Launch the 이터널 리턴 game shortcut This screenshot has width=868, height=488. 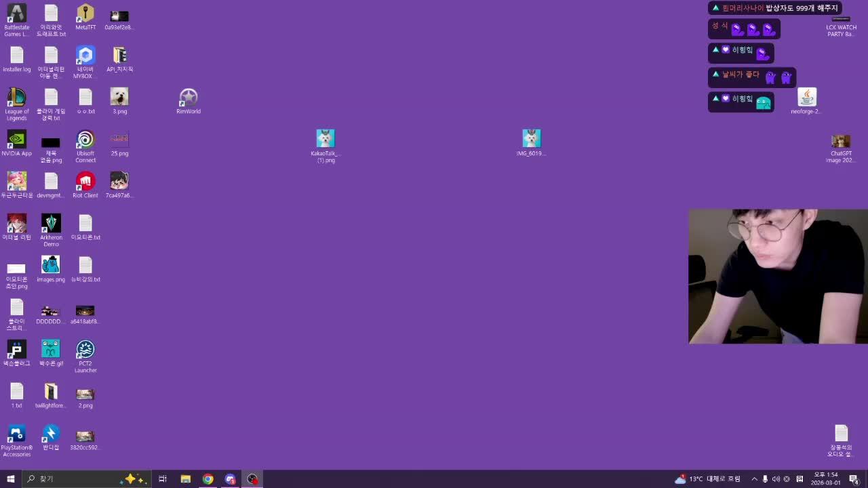click(16, 227)
